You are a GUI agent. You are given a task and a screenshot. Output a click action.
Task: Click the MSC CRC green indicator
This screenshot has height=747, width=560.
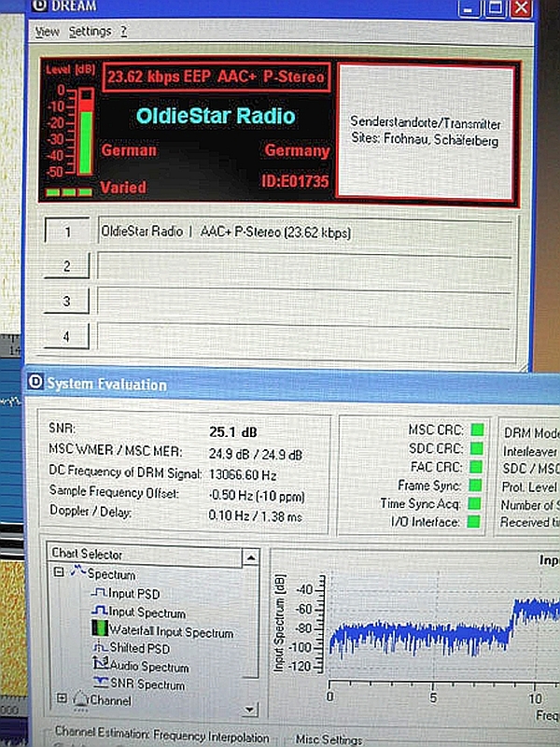[x=477, y=430]
